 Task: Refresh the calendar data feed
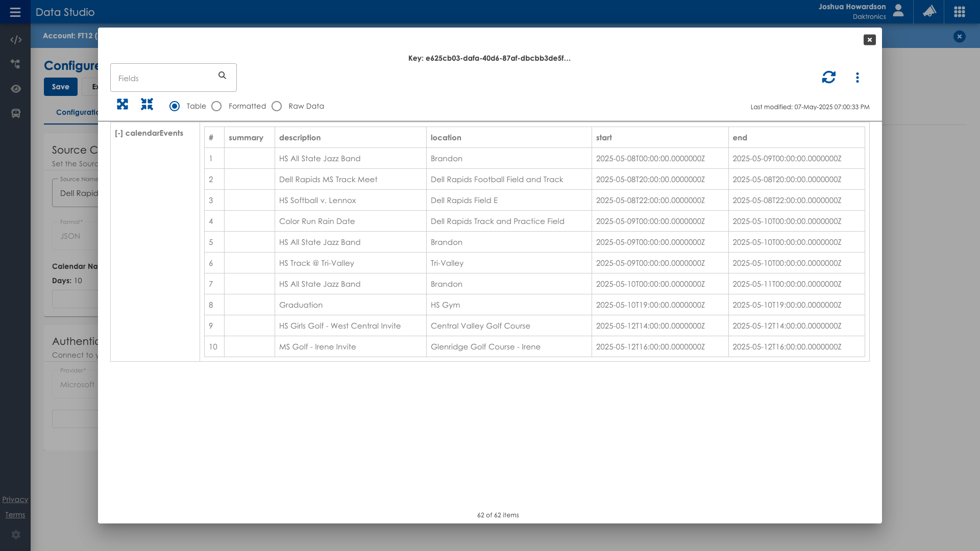[x=829, y=77]
